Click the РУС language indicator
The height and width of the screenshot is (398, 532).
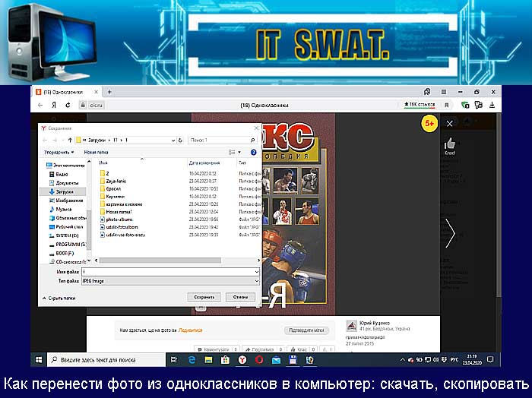pyautogui.click(x=454, y=360)
